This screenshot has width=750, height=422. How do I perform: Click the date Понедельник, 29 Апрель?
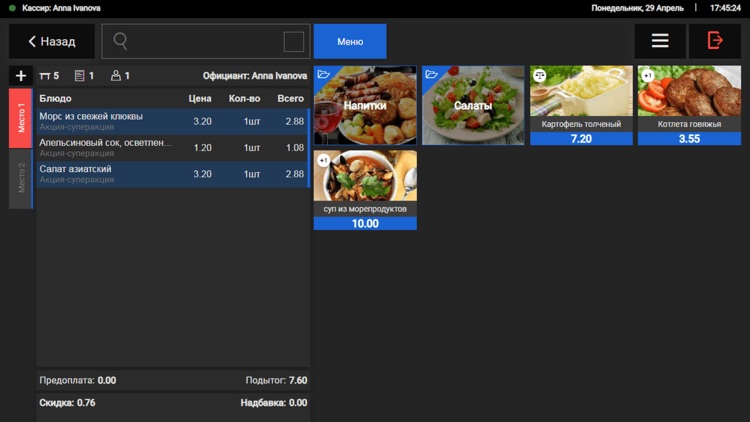637,8
